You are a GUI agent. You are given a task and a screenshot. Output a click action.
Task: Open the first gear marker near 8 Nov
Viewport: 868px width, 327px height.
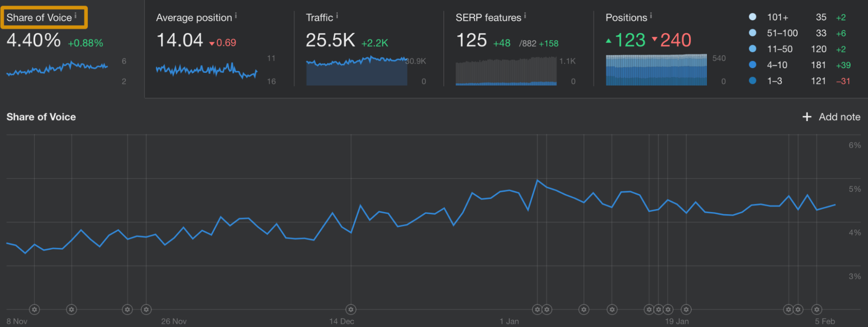34,309
